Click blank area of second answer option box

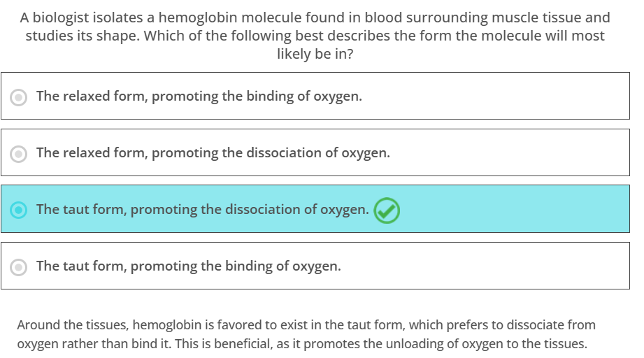coord(509,152)
